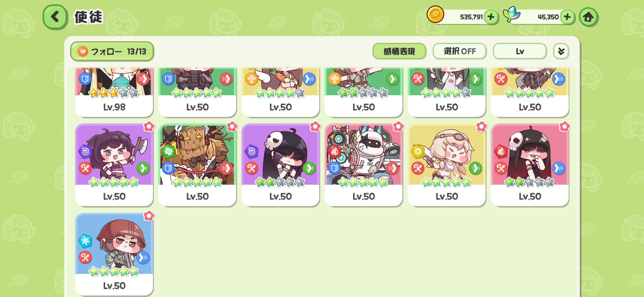Toggle the 選択 OFF selection mode
The image size is (644, 297).
[460, 51]
